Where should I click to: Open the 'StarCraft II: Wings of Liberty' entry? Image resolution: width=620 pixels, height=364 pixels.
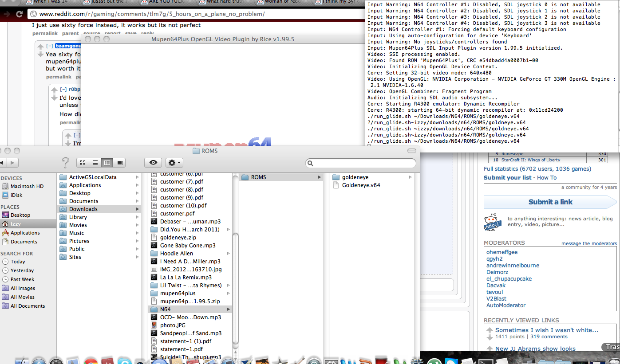tap(531, 160)
